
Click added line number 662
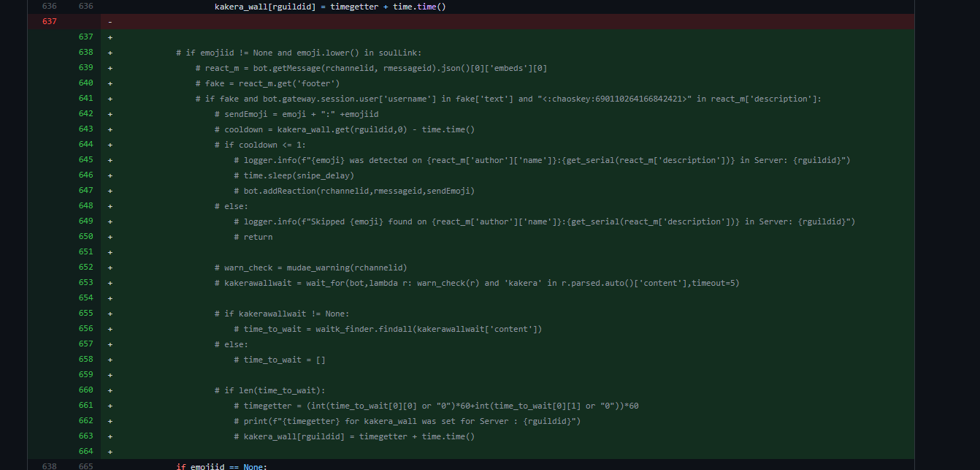85,421
